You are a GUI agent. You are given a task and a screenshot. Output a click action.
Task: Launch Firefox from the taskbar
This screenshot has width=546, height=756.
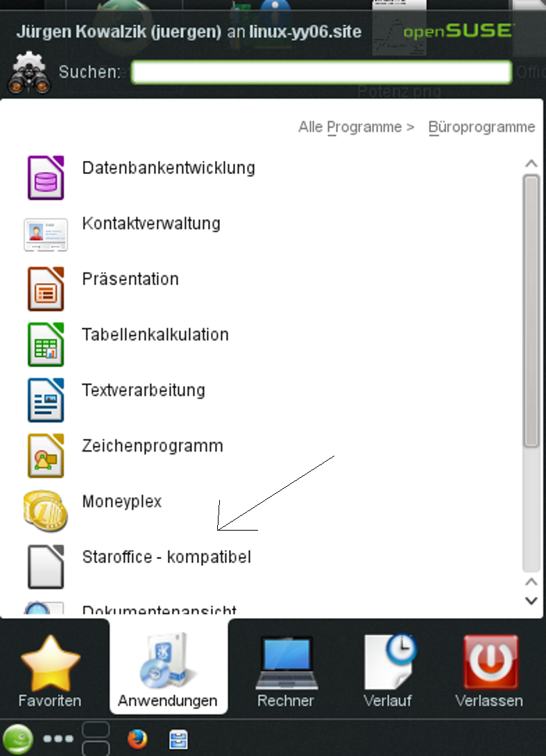137,739
